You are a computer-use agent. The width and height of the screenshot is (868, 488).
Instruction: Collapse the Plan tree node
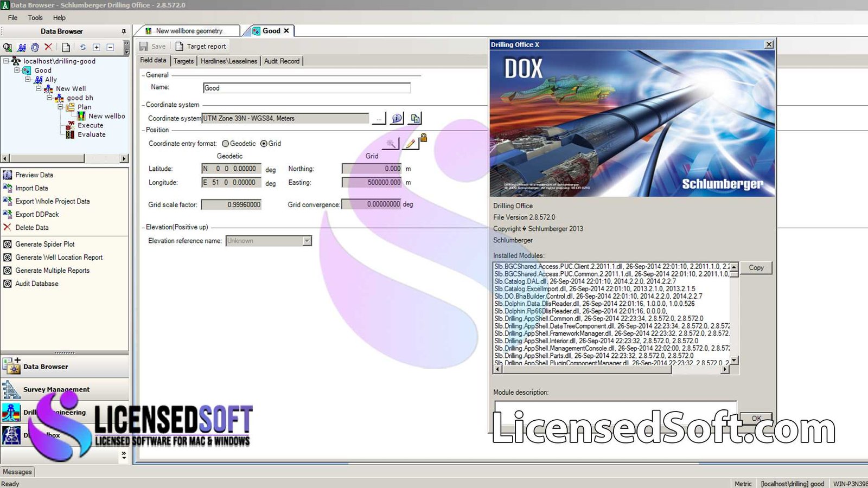(x=61, y=107)
